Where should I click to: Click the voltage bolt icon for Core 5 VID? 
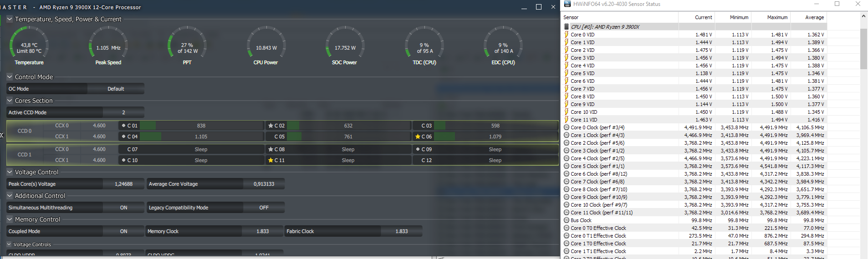coord(567,73)
